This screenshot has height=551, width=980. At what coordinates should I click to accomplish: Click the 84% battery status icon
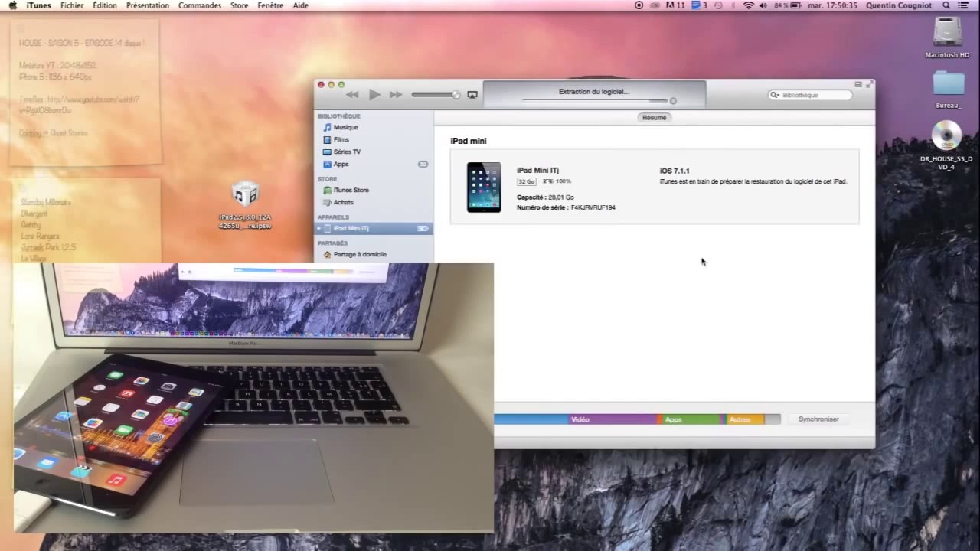787,5
